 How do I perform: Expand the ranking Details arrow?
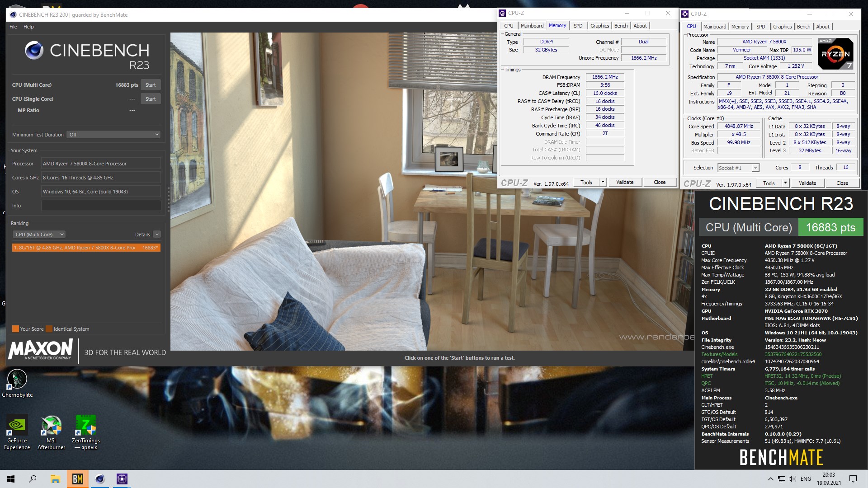[x=157, y=235]
